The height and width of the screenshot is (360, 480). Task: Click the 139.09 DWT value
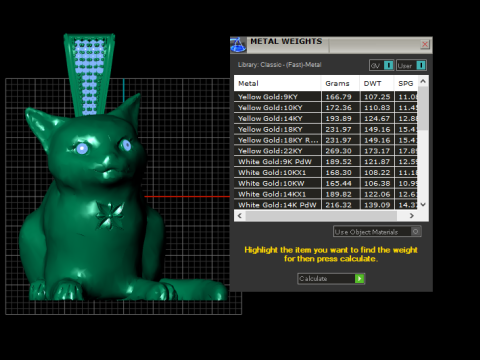tap(377, 205)
